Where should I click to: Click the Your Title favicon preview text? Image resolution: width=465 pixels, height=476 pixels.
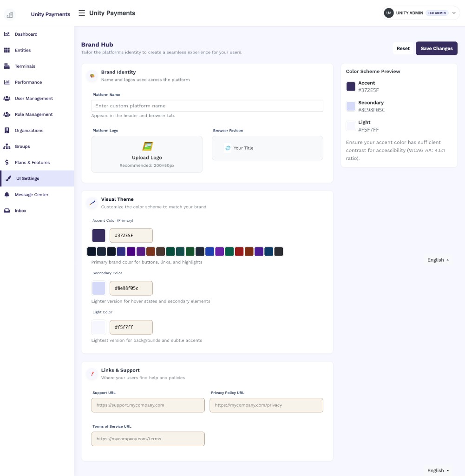243,148
